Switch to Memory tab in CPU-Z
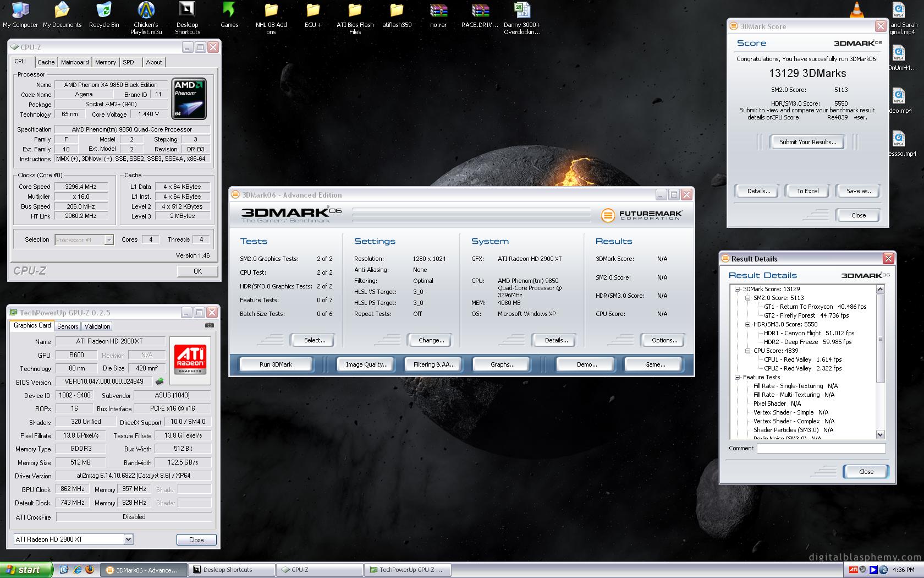Screen dimensions: 924x578 (x=106, y=62)
